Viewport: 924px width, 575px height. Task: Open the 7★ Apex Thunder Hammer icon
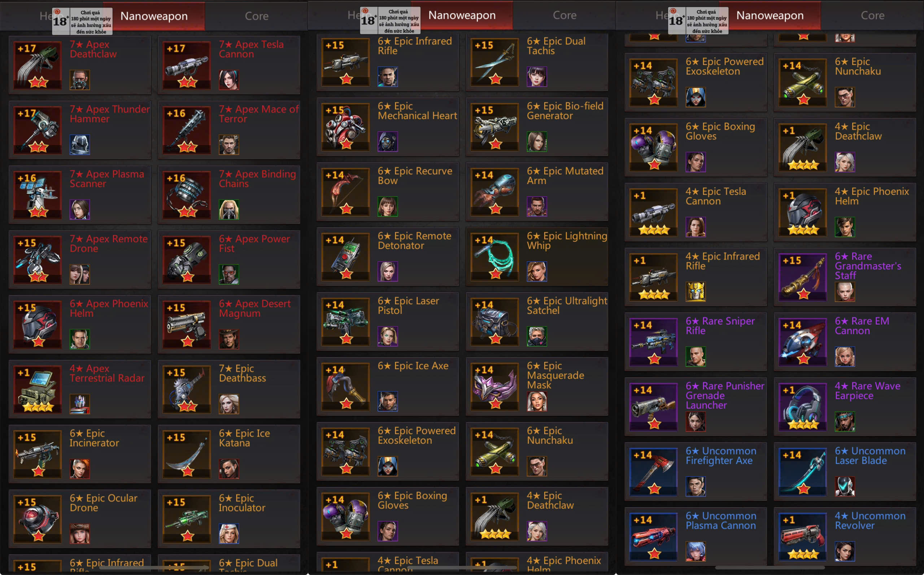[38, 130]
